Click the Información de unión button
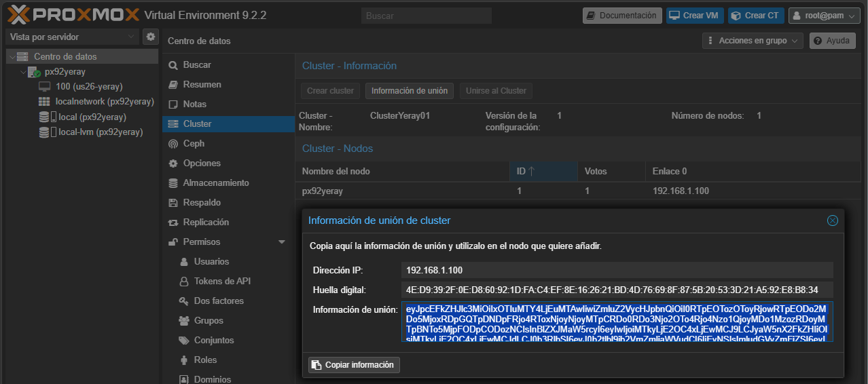This screenshot has height=384, width=868. [x=410, y=91]
